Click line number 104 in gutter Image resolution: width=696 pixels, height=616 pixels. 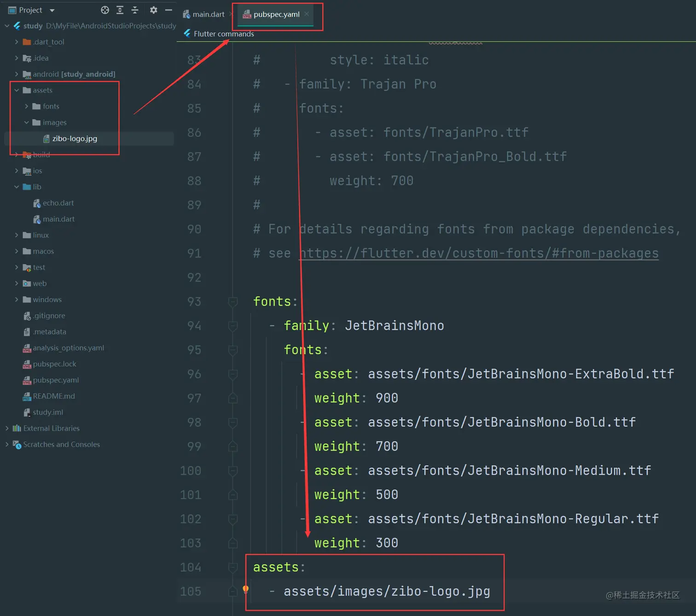tap(191, 567)
